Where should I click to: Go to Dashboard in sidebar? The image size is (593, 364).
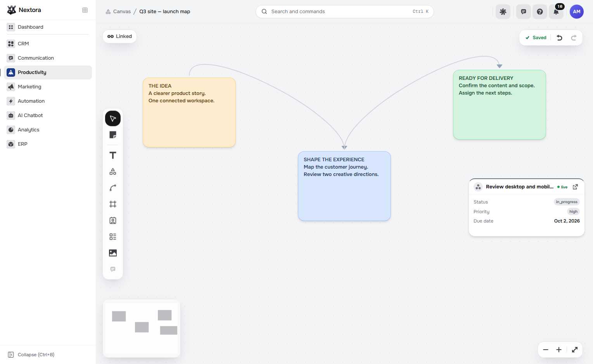[48, 27]
